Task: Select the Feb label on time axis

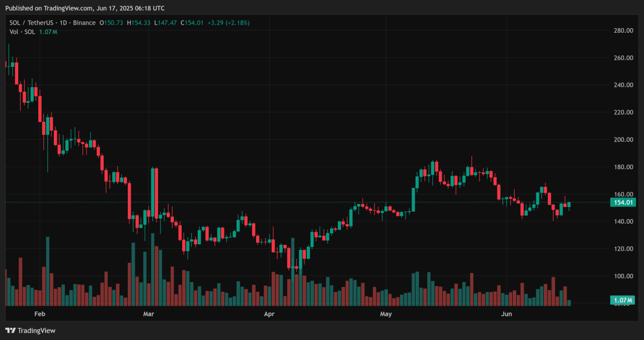Action: tap(40, 314)
